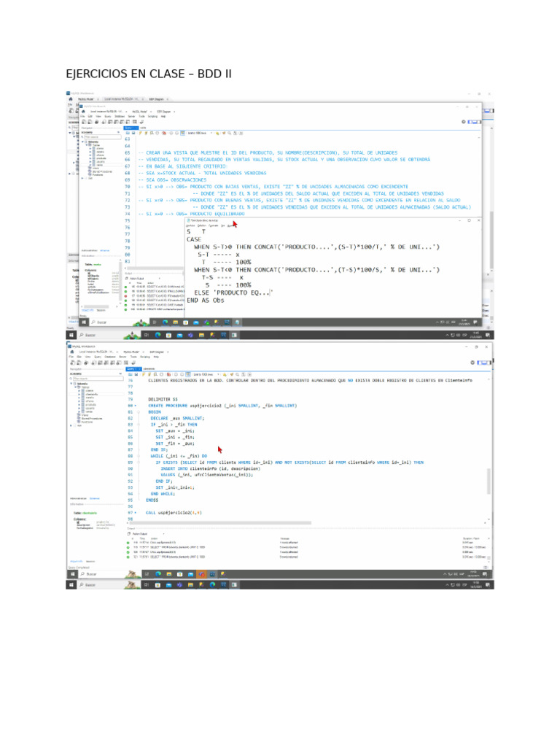Click the Open SQL file icon in lower editor toolbar
Image resolution: width=560 pixels, height=747 pixels.
coord(131,373)
